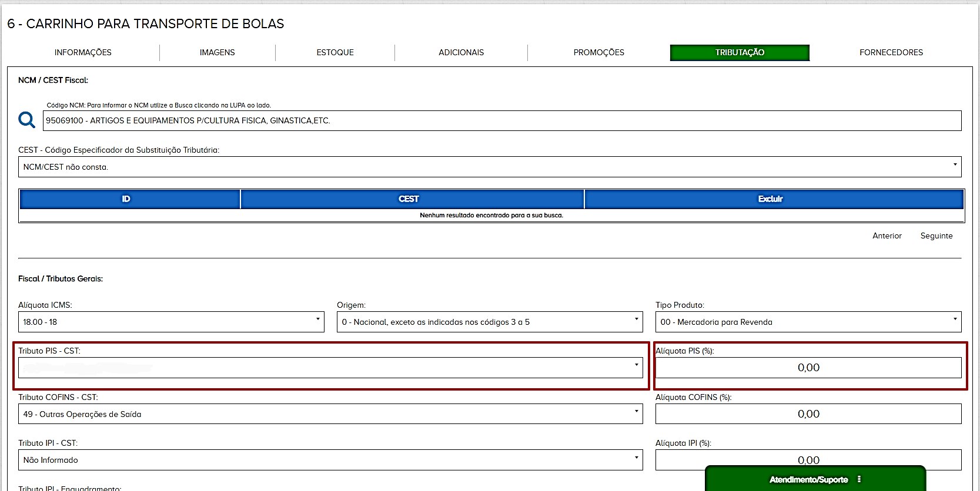This screenshot has width=980, height=491.
Task: Click the active TRIBUTAÇÃO tab
Action: 740,52
